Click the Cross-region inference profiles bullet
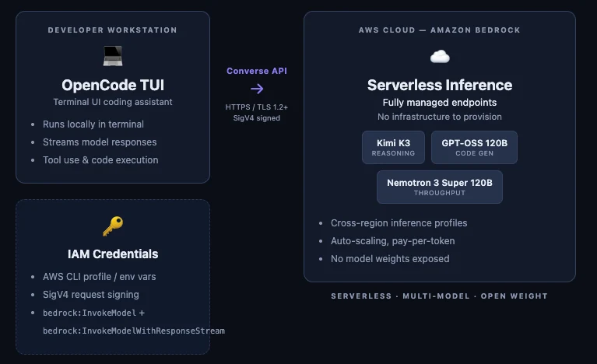The image size is (597, 364). pyautogui.click(x=399, y=223)
